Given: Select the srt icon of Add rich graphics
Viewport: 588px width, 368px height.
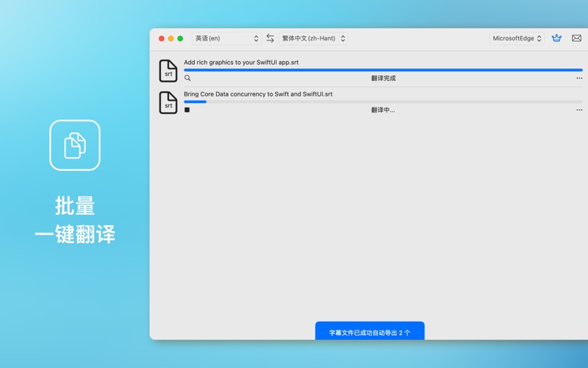Looking at the screenshot, I should (x=168, y=71).
